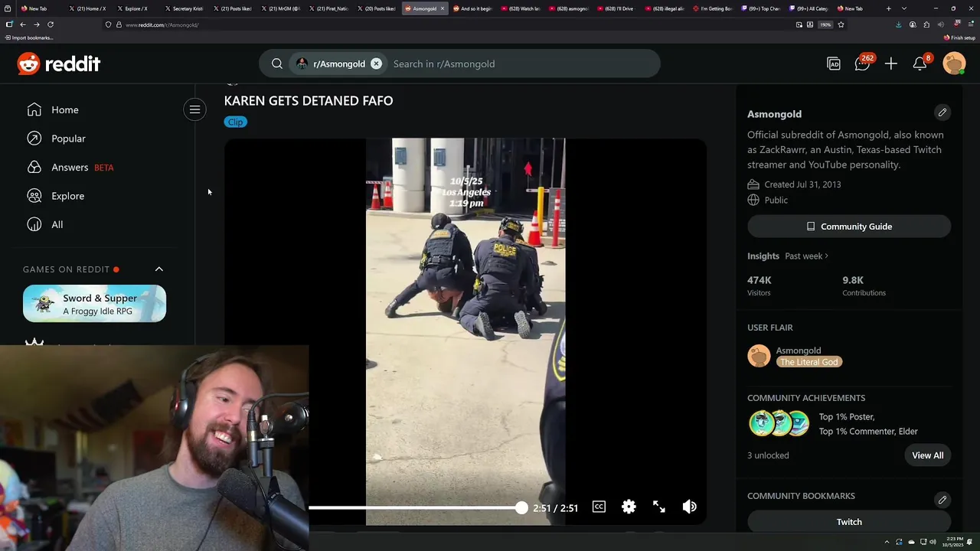Edit community details pencil icon
The image size is (980, 551).
942,112
